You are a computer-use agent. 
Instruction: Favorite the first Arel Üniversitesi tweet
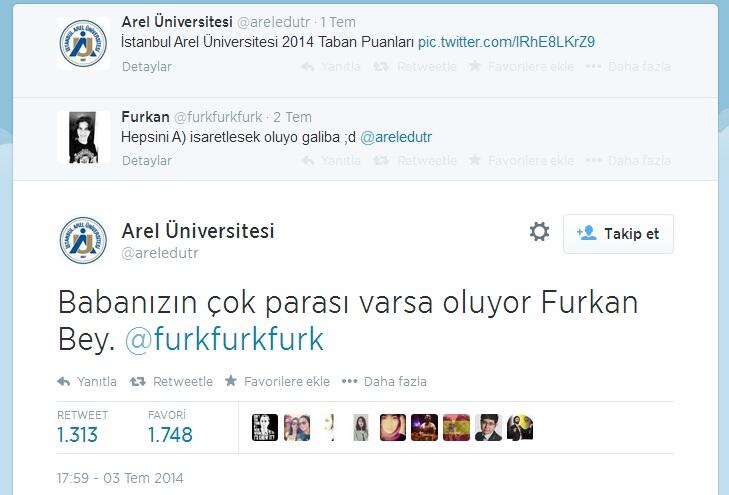521,66
